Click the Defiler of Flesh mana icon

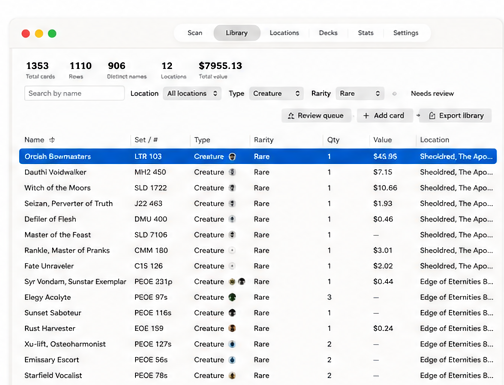(232, 219)
